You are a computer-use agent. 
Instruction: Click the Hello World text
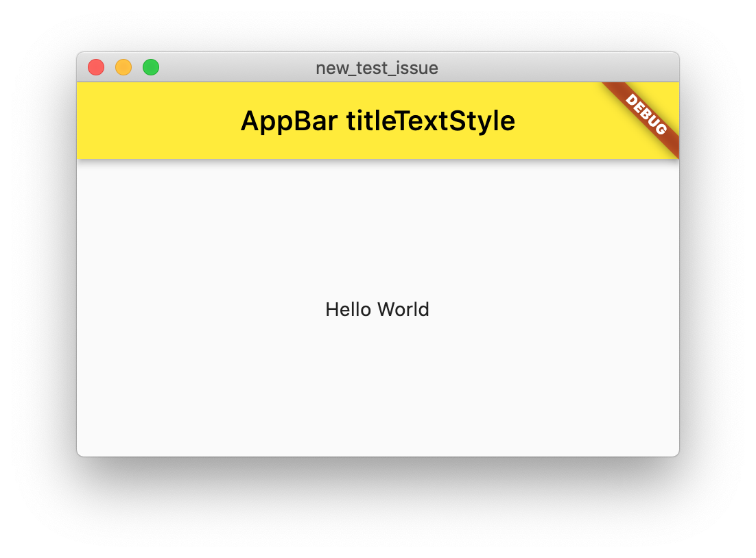tap(377, 309)
